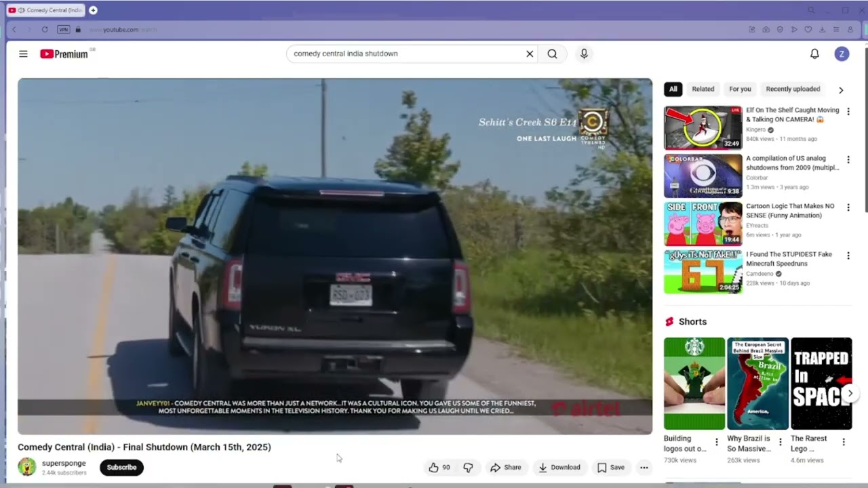868x488 pixels.
Task: Open options menu for Minecraft Speedruns video
Action: [x=848, y=256]
